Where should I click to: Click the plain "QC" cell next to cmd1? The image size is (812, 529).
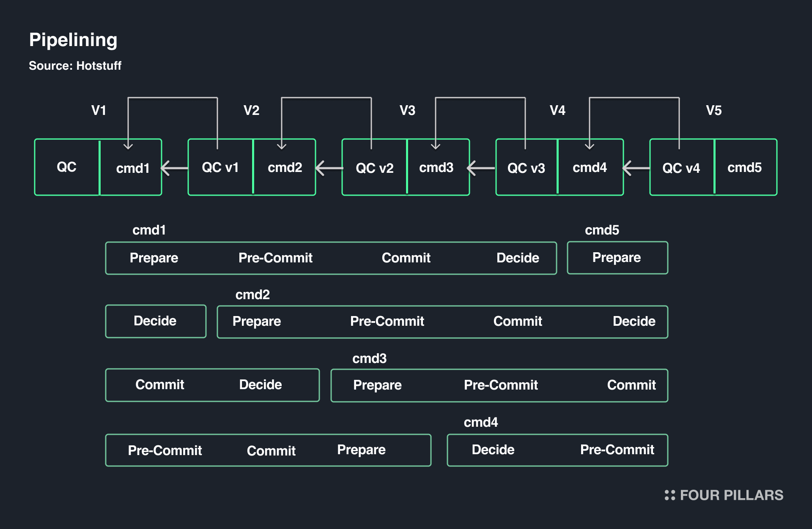point(67,167)
